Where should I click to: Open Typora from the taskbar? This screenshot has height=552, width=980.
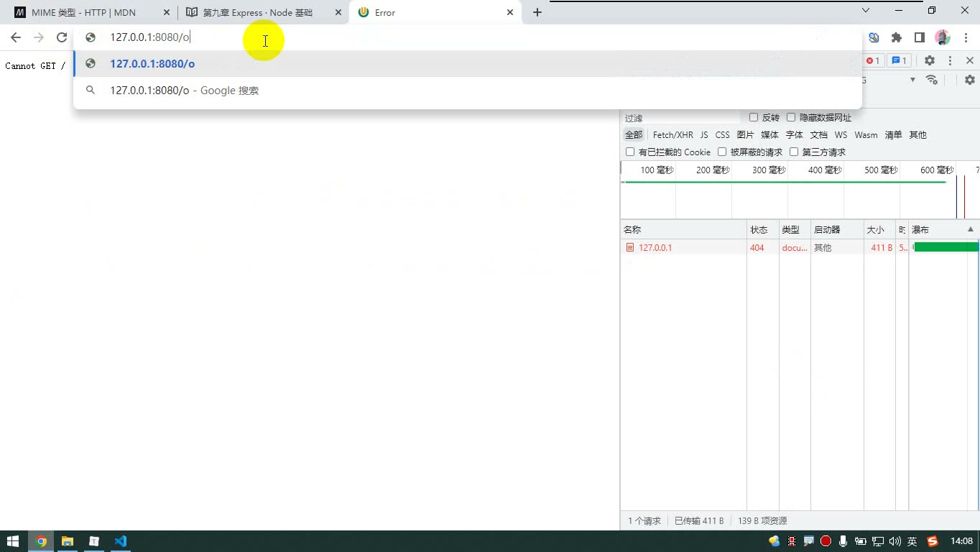(x=94, y=541)
